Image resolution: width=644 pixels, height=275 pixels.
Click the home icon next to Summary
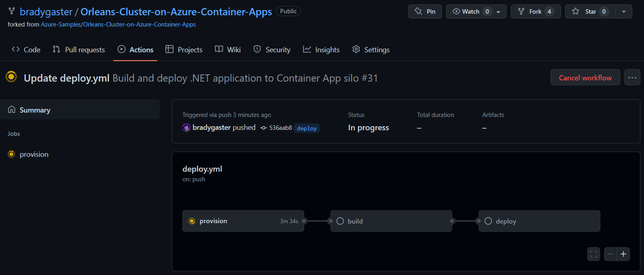12,109
